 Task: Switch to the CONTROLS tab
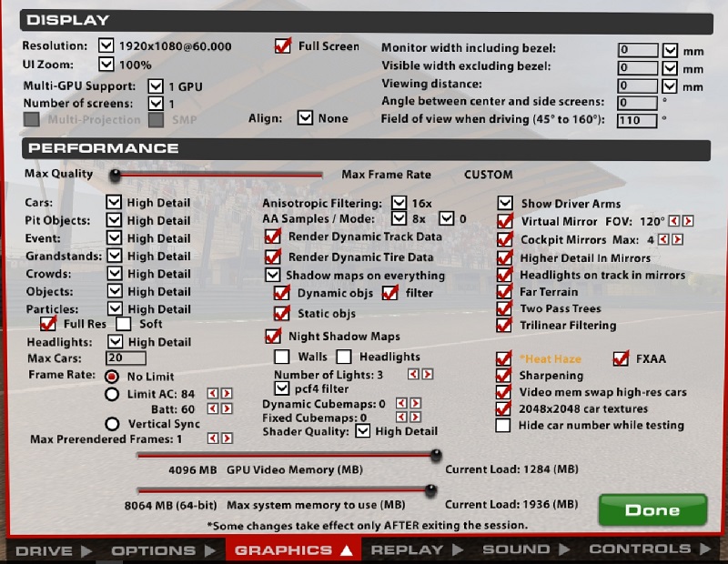[650, 549]
